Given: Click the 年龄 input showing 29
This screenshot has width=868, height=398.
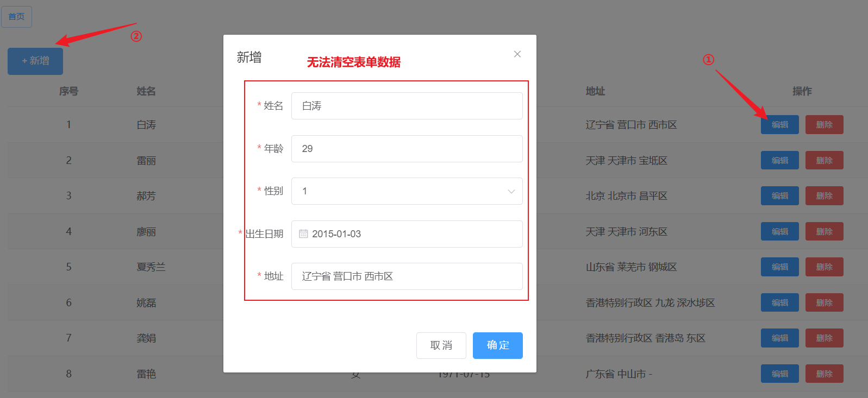Looking at the screenshot, I should tap(407, 149).
